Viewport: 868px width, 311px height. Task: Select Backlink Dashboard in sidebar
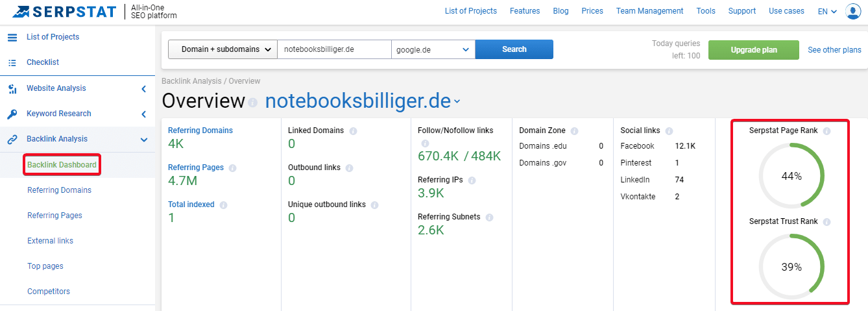(62, 165)
